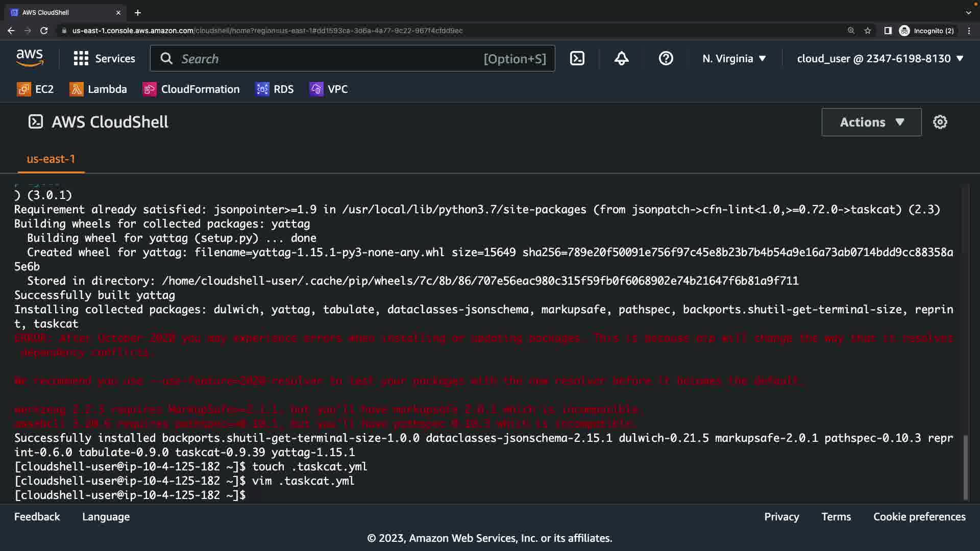The height and width of the screenshot is (551, 980).
Task: Click the AWS logo home icon
Action: pos(30,59)
